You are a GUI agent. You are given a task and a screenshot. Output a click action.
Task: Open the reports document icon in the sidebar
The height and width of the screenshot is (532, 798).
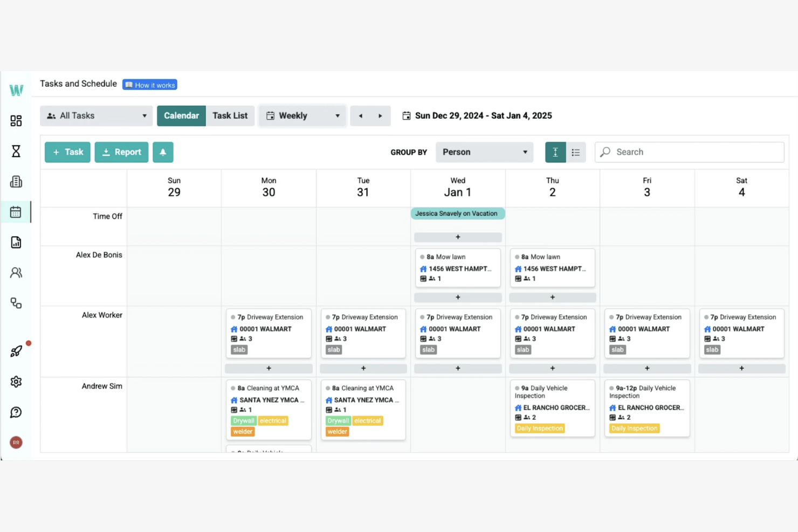[x=16, y=242]
